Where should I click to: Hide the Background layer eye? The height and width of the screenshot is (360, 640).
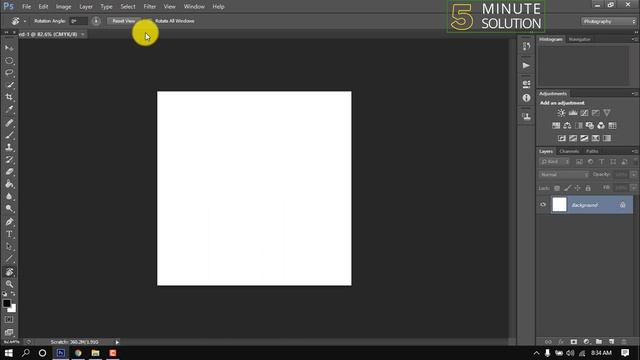pyautogui.click(x=543, y=205)
